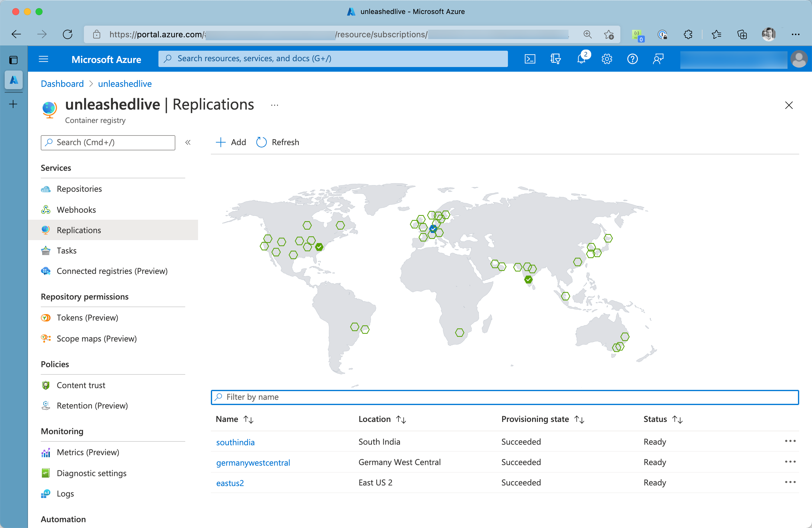Open the Azure portal hamburger menu
The width and height of the screenshot is (812, 528).
43,59
